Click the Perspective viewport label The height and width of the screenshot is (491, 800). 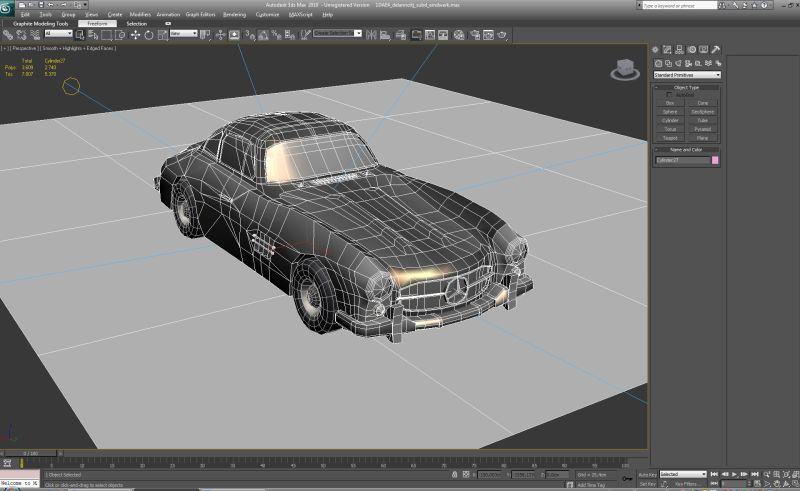tap(24, 48)
